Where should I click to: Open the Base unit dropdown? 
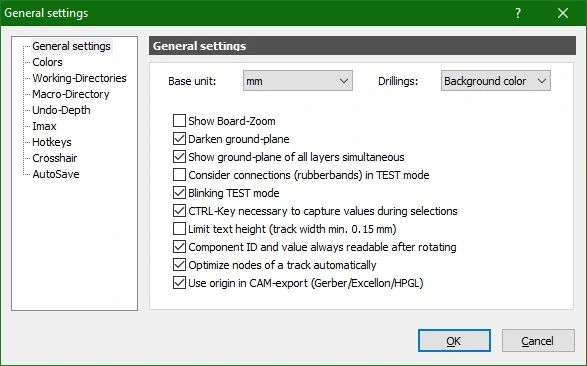pyautogui.click(x=298, y=80)
